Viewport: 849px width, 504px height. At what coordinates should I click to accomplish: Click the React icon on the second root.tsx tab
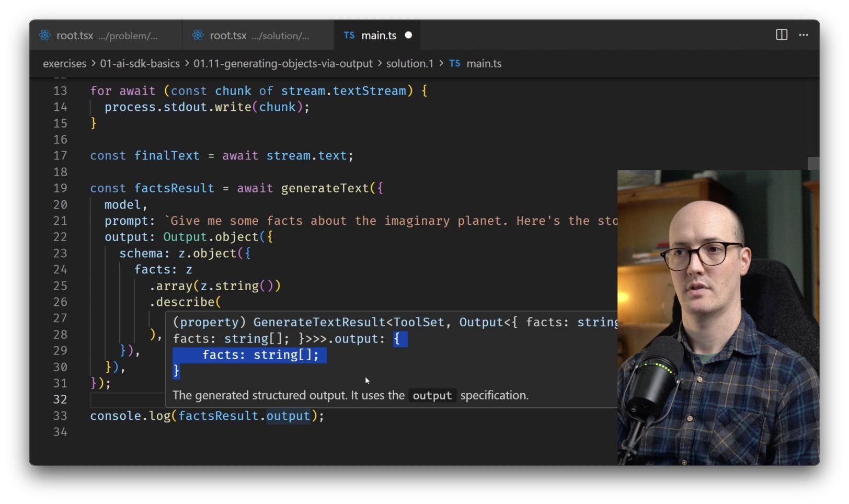point(198,35)
